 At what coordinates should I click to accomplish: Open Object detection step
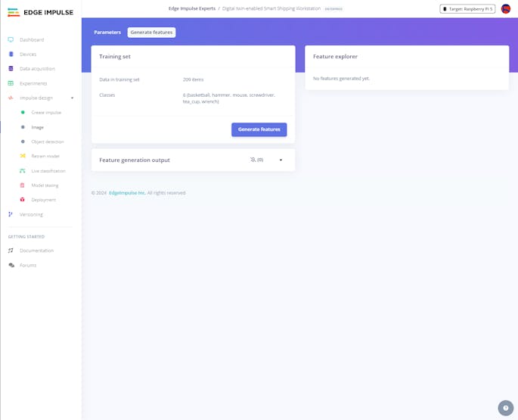coord(48,142)
